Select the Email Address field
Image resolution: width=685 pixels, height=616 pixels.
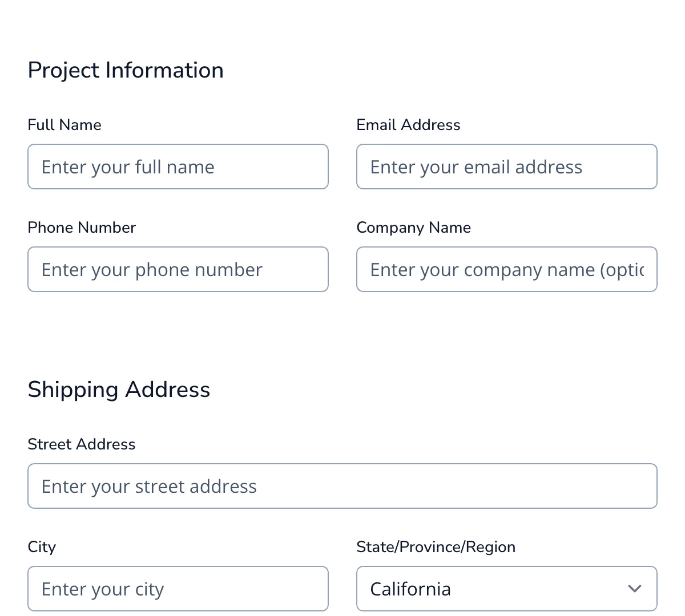coord(507,167)
